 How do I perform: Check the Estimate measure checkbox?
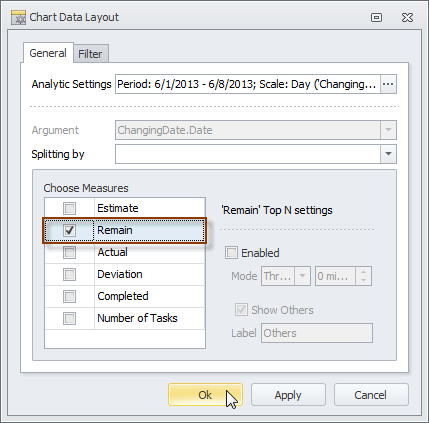[x=69, y=208]
